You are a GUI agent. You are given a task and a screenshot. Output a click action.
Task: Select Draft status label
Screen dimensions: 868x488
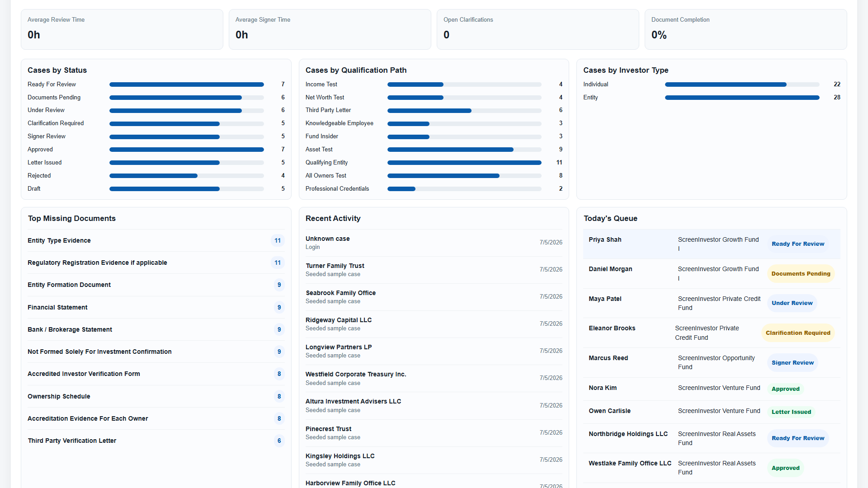(34, 189)
